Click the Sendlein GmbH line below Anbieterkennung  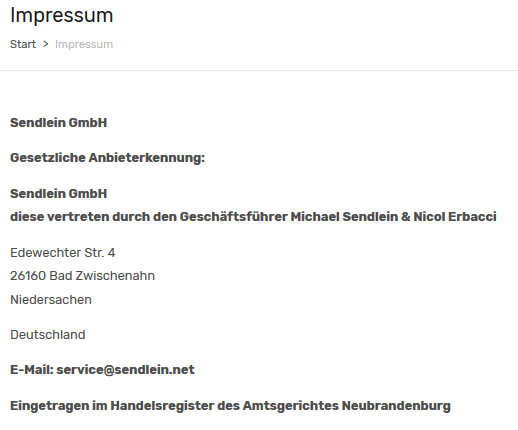point(59,194)
